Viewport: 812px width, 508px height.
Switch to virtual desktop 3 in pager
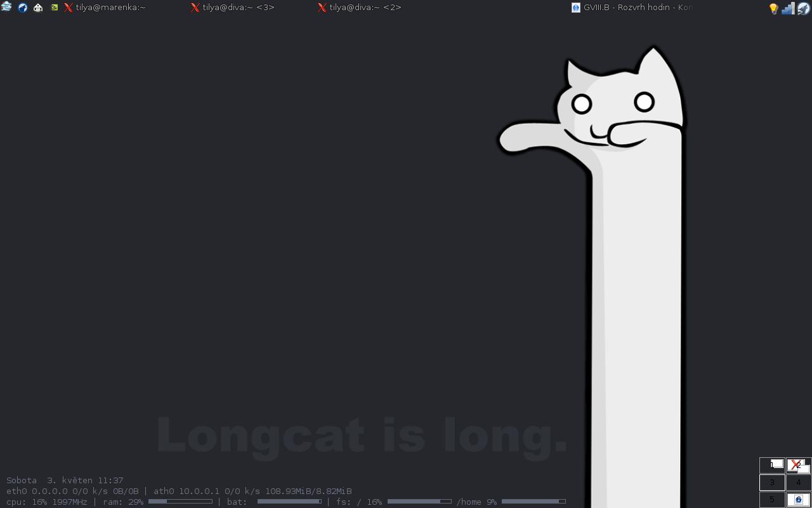(x=772, y=483)
